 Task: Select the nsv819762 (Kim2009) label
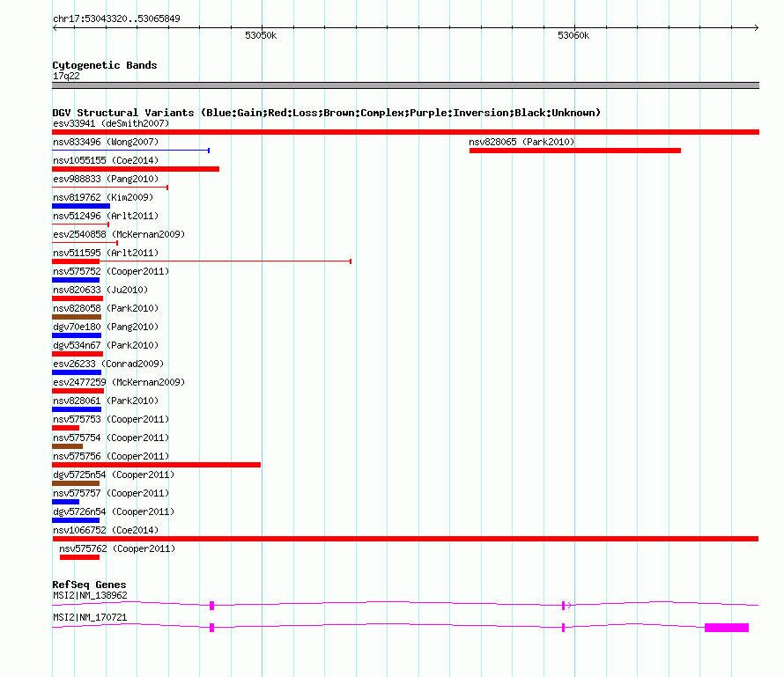coord(103,197)
